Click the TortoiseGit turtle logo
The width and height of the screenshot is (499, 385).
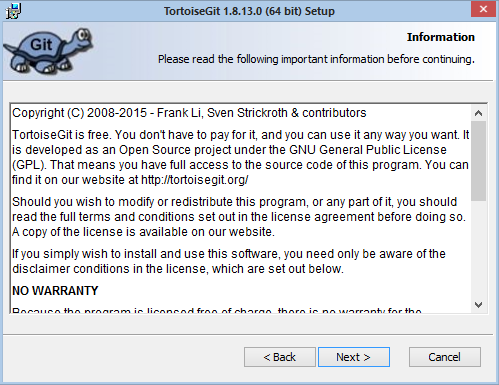coord(48,51)
